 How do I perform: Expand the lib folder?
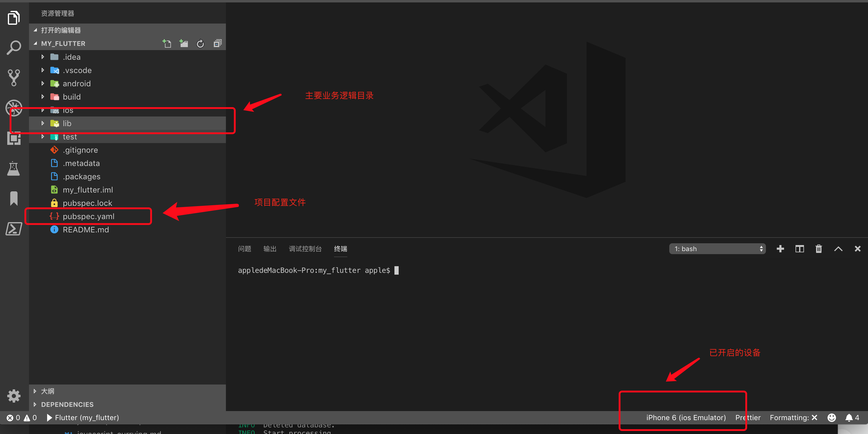[67, 123]
